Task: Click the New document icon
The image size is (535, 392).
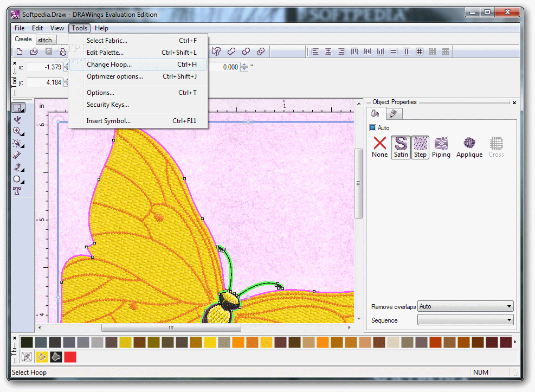Action: [20, 52]
